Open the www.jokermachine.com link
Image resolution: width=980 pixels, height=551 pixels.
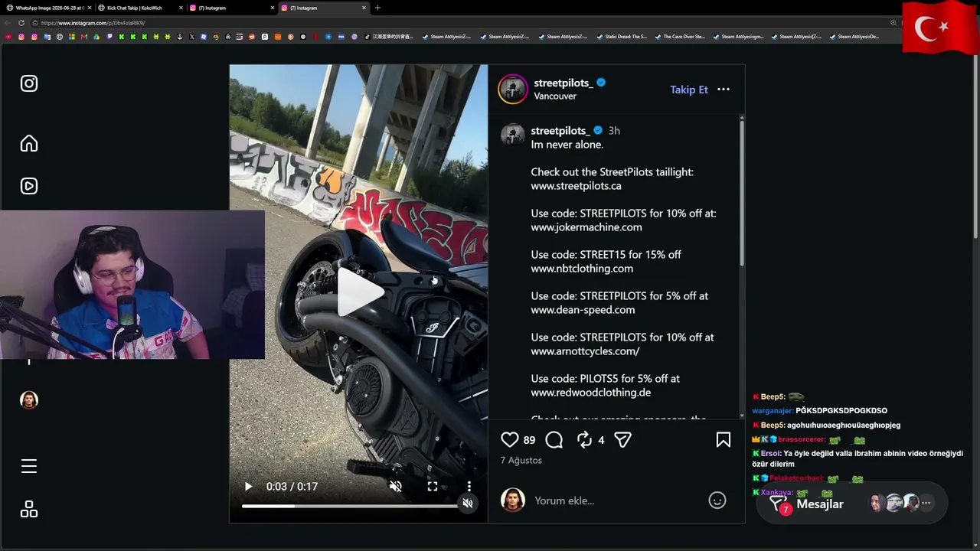(x=586, y=227)
